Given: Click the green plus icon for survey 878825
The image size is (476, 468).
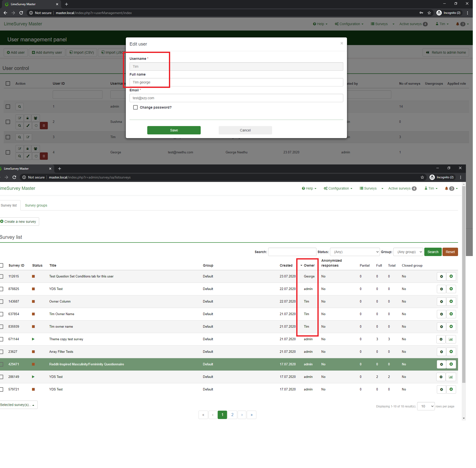Looking at the screenshot, I should (x=451, y=289).
